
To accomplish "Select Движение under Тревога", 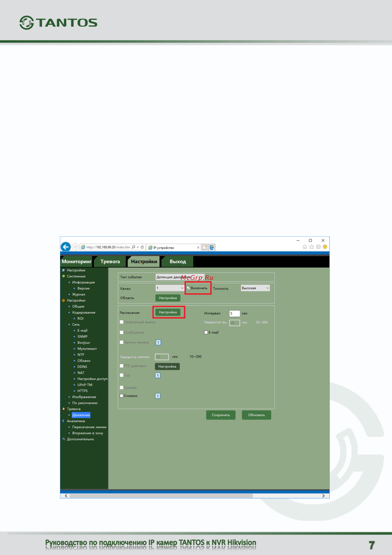I will (x=81, y=415).
